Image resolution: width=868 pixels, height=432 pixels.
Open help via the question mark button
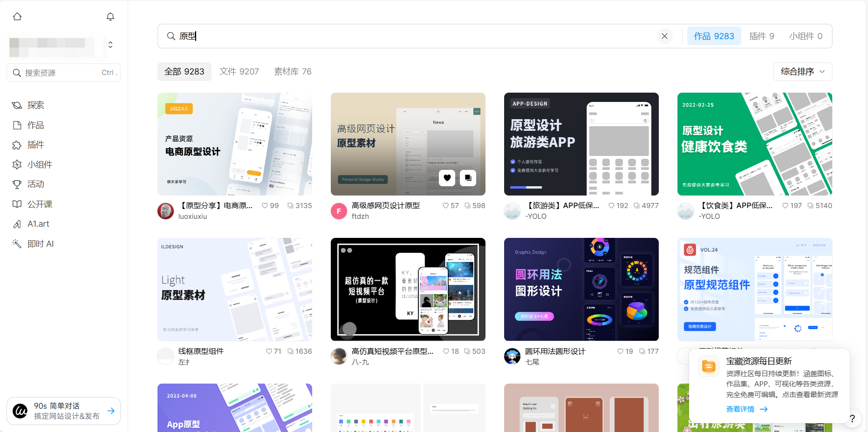[x=852, y=418]
